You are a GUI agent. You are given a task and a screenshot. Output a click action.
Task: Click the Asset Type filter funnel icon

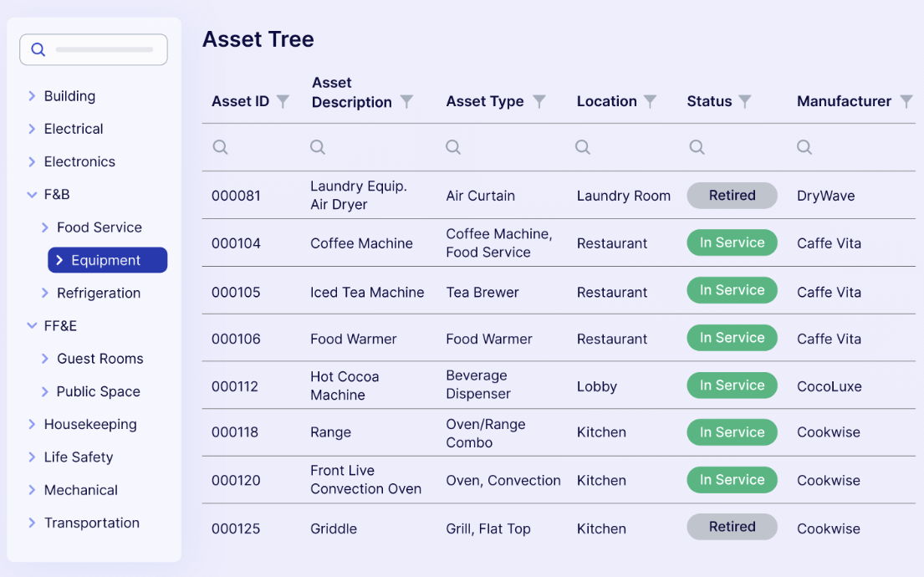[539, 101]
